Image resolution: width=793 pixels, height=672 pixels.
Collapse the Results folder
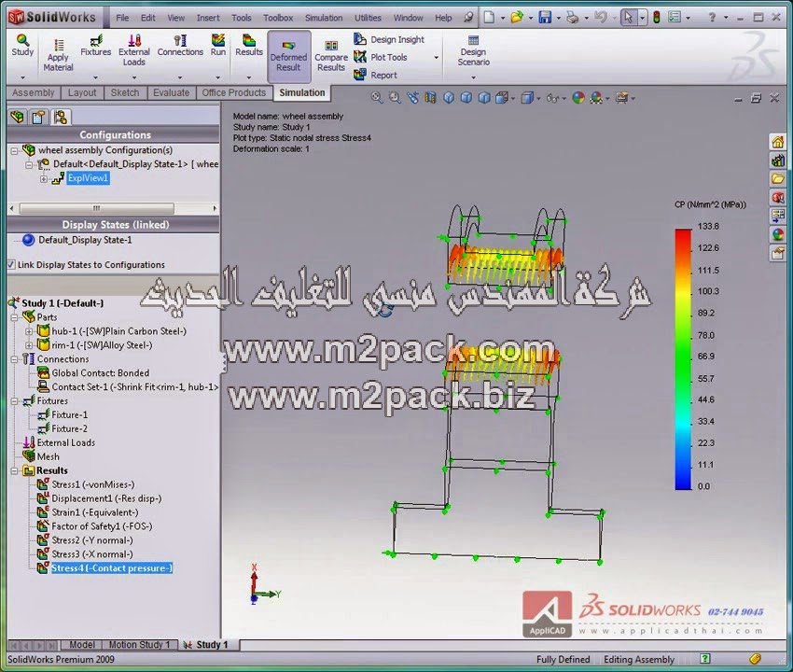tap(15, 471)
